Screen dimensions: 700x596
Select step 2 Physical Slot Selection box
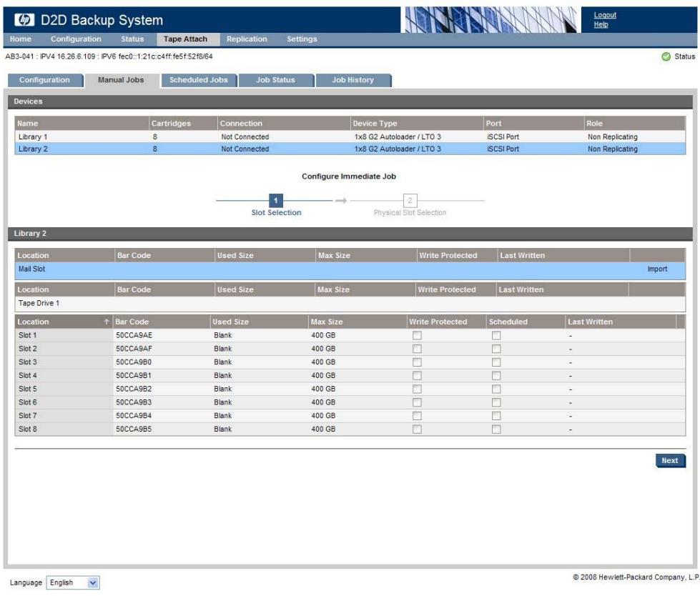410,200
